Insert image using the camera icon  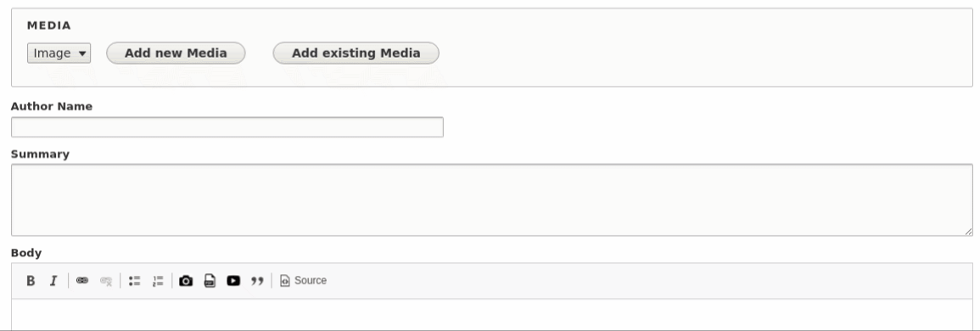(x=186, y=281)
